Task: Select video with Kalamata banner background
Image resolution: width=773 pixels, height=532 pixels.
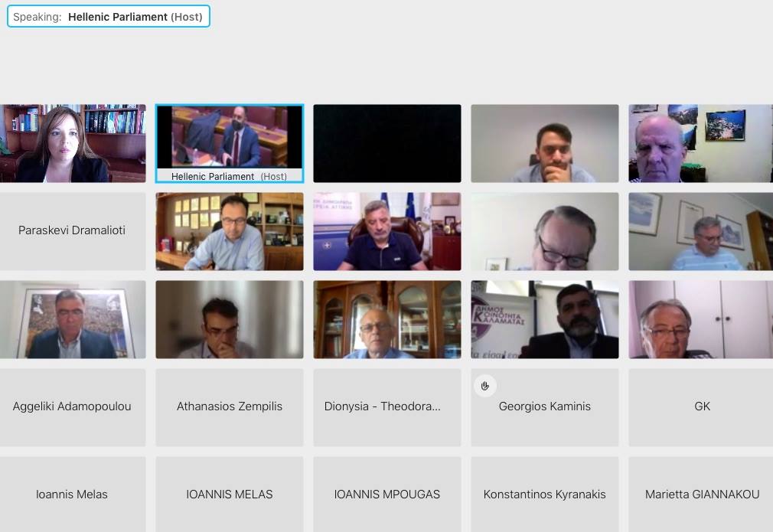Action: pyautogui.click(x=544, y=319)
